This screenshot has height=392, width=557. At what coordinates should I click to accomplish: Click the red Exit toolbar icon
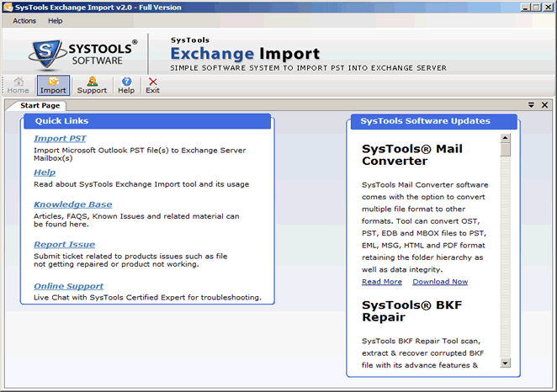pyautogui.click(x=153, y=86)
